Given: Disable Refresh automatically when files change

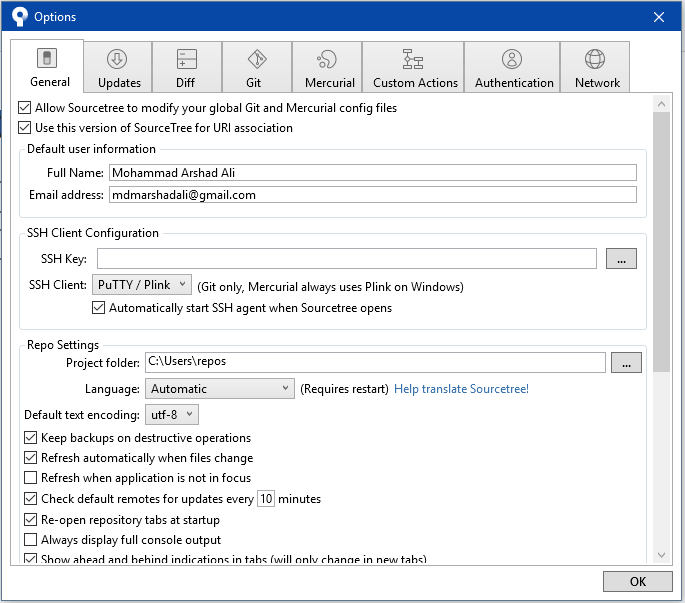Looking at the screenshot, I should click(x=31, y=457).
